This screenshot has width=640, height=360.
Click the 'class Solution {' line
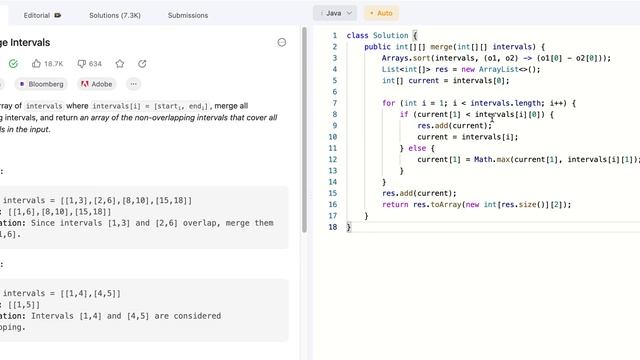click(x=382, y=36)
